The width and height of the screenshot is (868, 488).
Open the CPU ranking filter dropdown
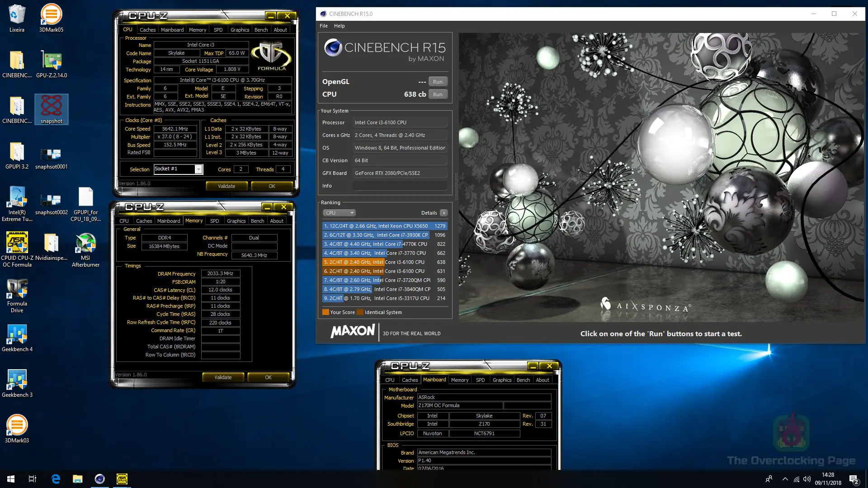coord(339,213)
